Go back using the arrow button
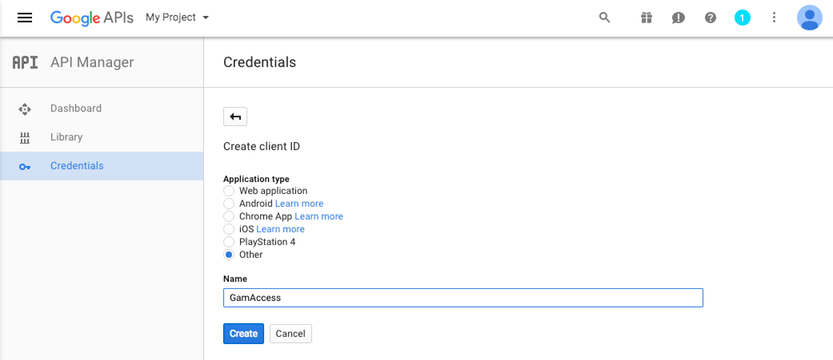The image size is (833, 360). tap(235, 117)
